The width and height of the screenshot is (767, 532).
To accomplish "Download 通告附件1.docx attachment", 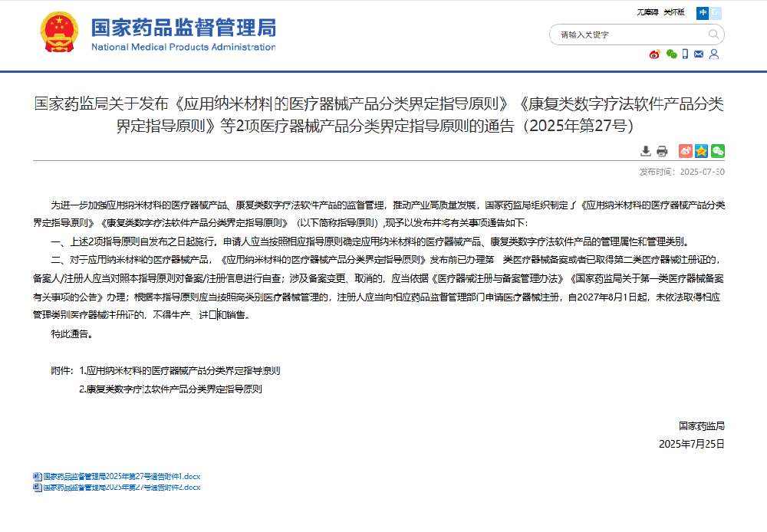I will 121,476.
